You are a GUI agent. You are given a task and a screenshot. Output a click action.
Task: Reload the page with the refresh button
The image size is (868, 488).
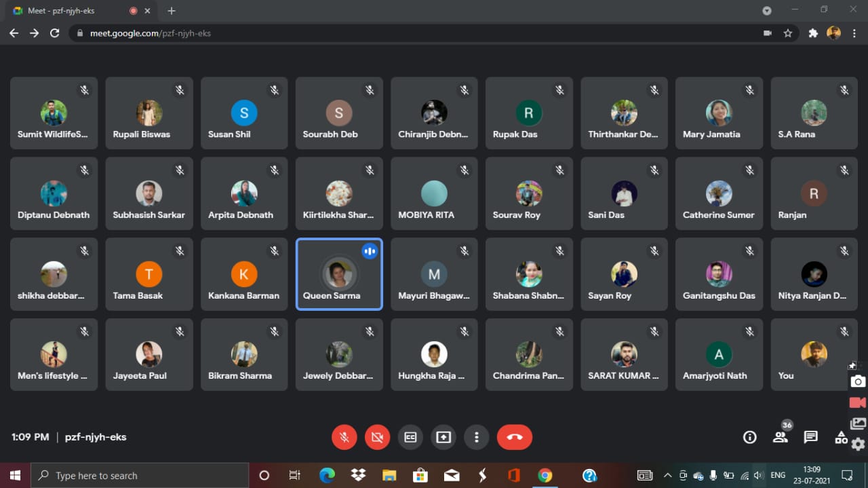tap(55, 33)
